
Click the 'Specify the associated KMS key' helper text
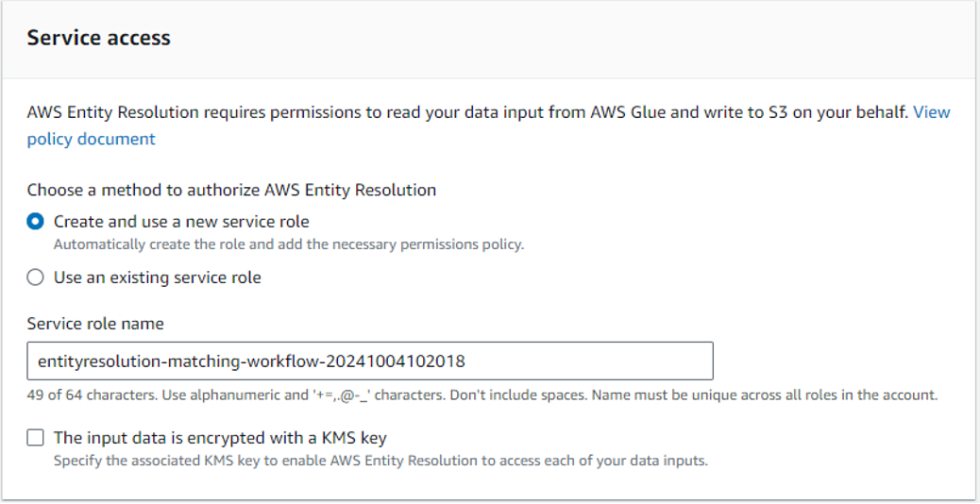pos(380,462)
